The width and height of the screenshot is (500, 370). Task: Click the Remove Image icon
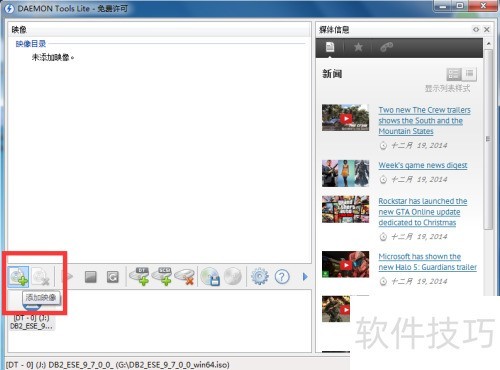pos(41,277)
